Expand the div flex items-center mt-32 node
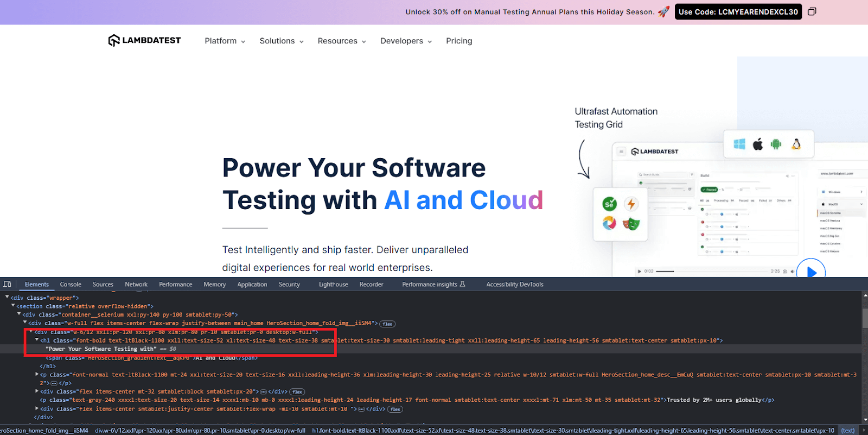 [x=37, y=391]
